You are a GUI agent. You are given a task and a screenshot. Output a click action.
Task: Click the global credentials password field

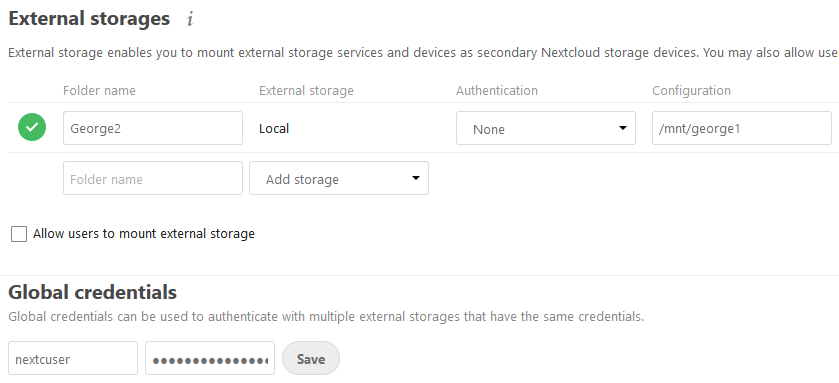pos(210,358)
